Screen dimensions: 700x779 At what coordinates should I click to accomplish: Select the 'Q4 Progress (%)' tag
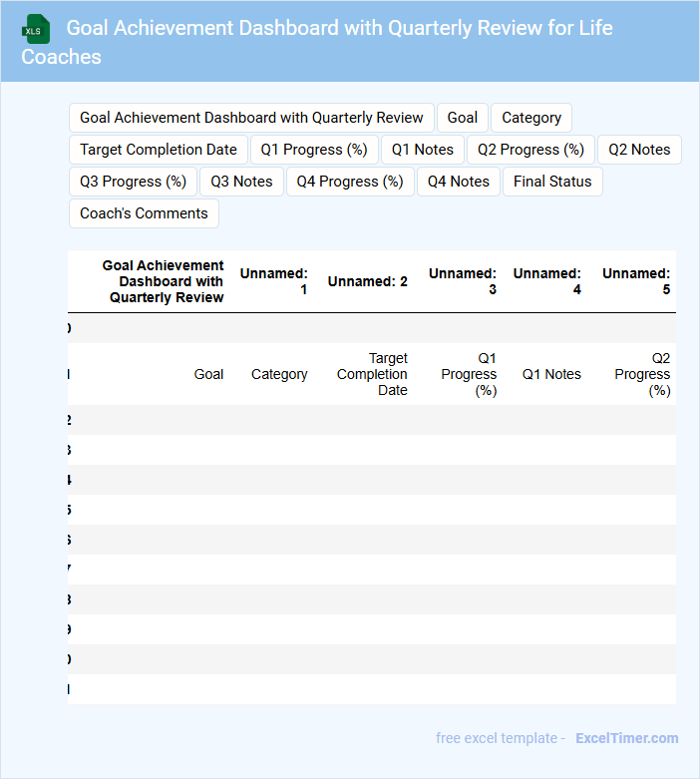point(350,182)
